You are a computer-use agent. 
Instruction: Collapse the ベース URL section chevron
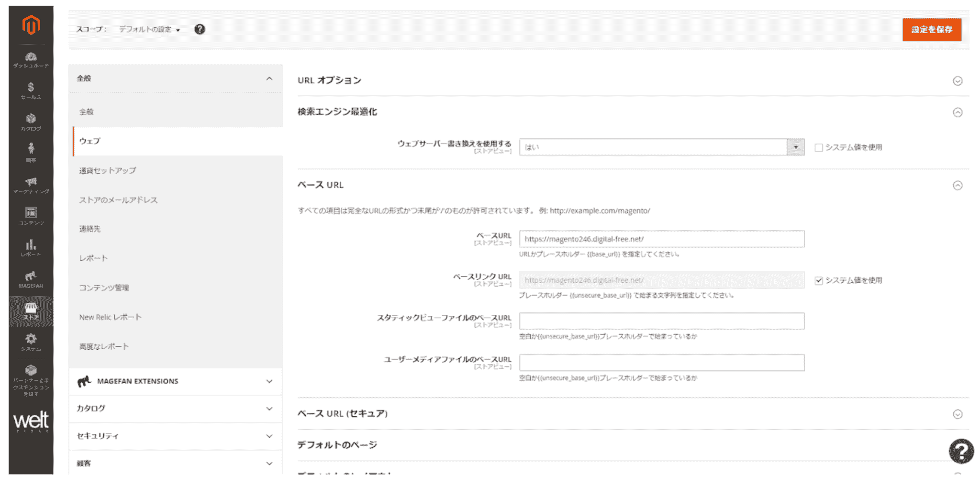coord(958,185)
